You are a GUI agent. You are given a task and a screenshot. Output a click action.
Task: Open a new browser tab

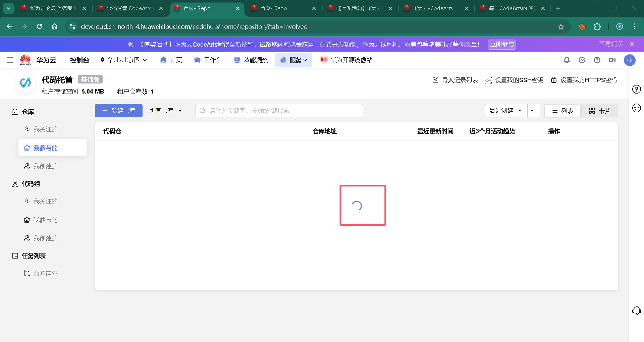(558, 8)
